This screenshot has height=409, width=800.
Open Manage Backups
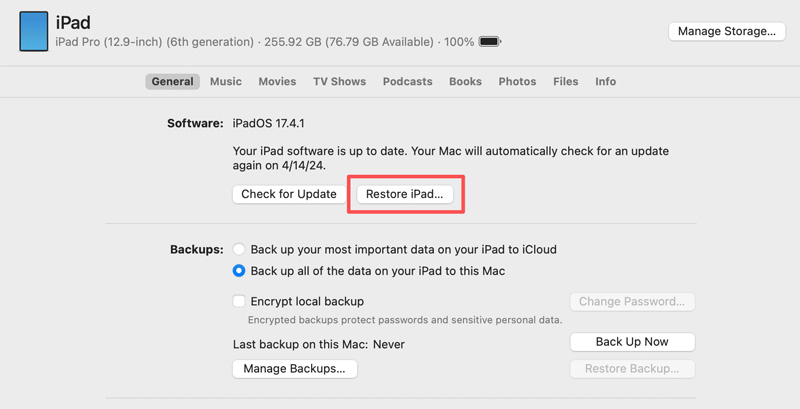pyautogui.click(x=294, y=369)
